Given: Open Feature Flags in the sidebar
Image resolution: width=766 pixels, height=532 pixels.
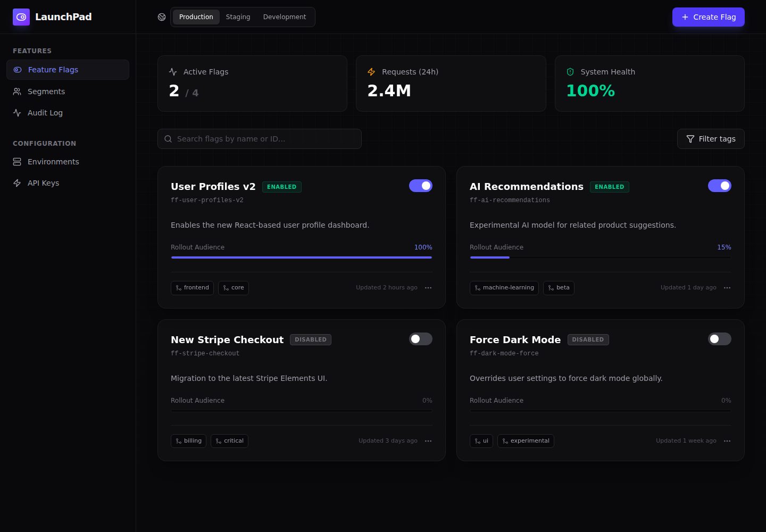Looking at the screenshot, I should tap(68, 70).
